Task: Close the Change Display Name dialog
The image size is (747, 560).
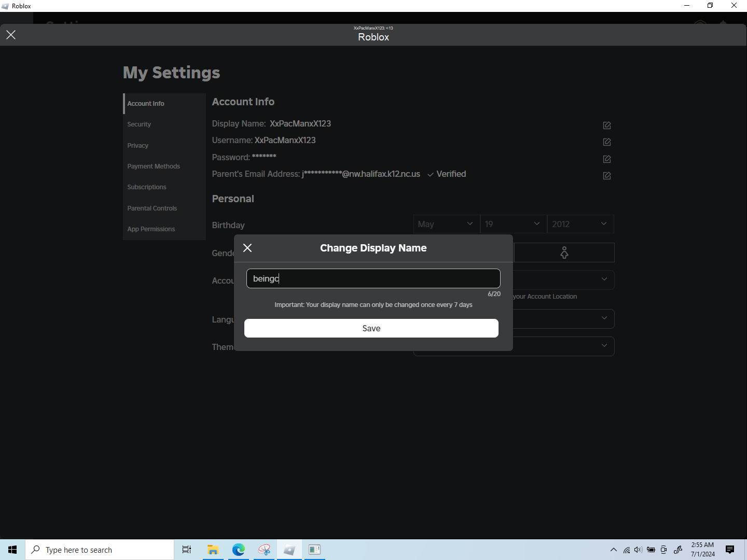Action: pos(247,248)
